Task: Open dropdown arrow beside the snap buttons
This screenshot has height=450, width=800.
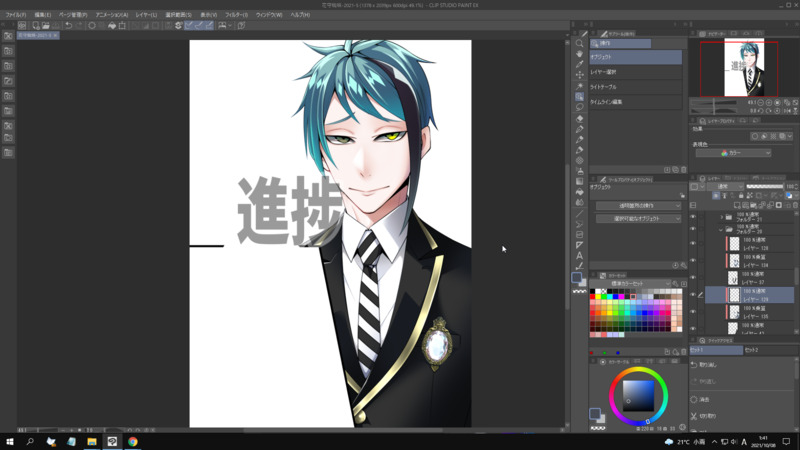Action: (x=230, y=26)
